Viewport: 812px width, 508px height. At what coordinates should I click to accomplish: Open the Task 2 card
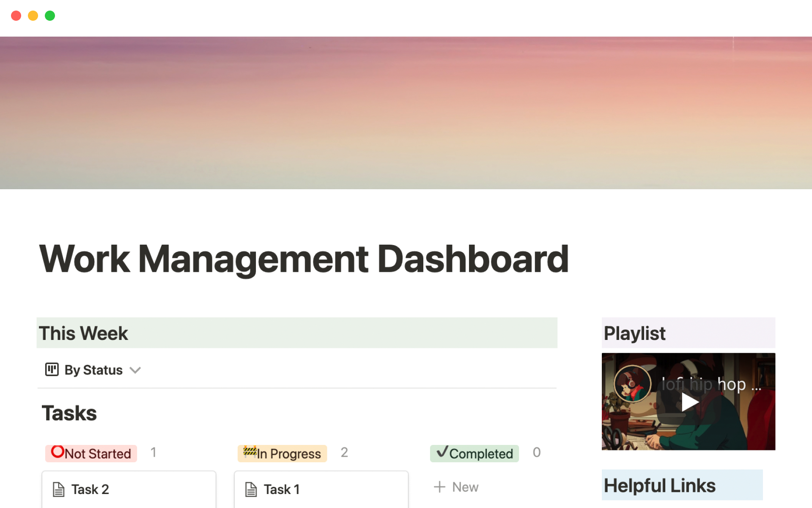coord(129,489)
